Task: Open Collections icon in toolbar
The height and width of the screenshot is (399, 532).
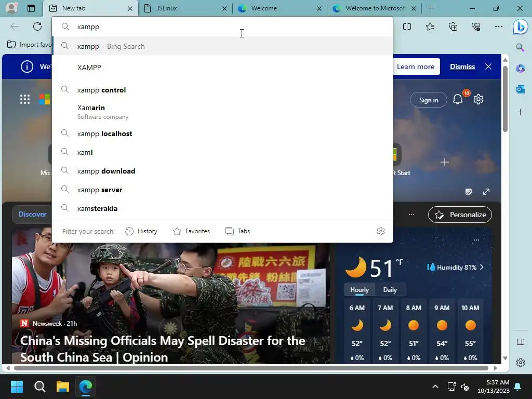Action: click(x=453, y=26)
